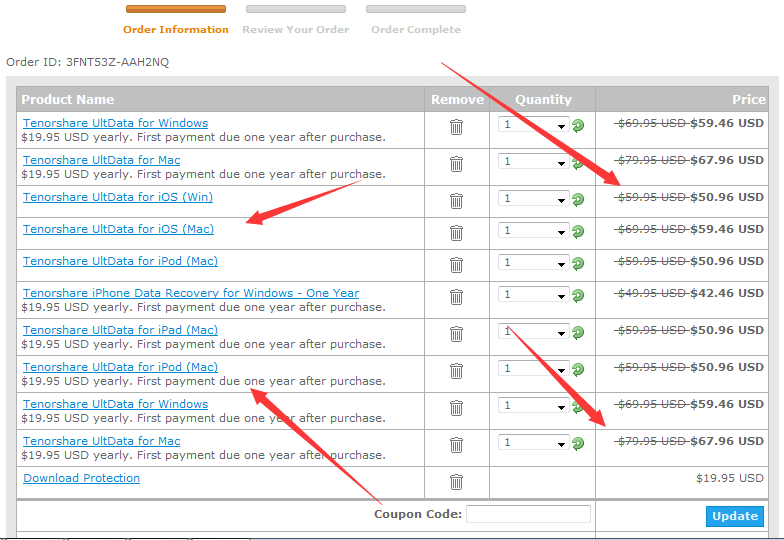Image resolution: width=784 pixels, height=540 pixels.
Task: Expand quantity dropdown for first UltData for Mac
Action: pos(534,162)
